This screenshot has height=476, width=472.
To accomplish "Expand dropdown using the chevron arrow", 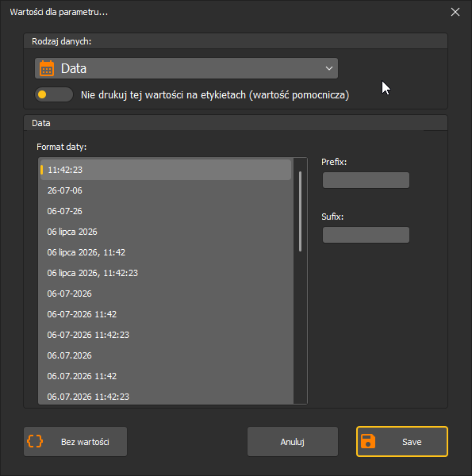I will (x=329, y=68).
